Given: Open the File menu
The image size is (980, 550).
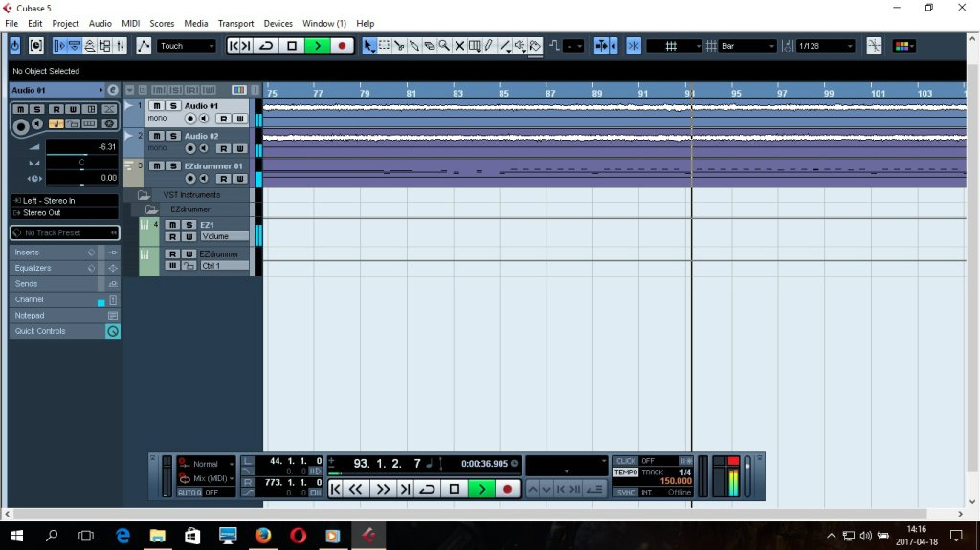Looking at the screenshot, I should [x=11, y=23].
